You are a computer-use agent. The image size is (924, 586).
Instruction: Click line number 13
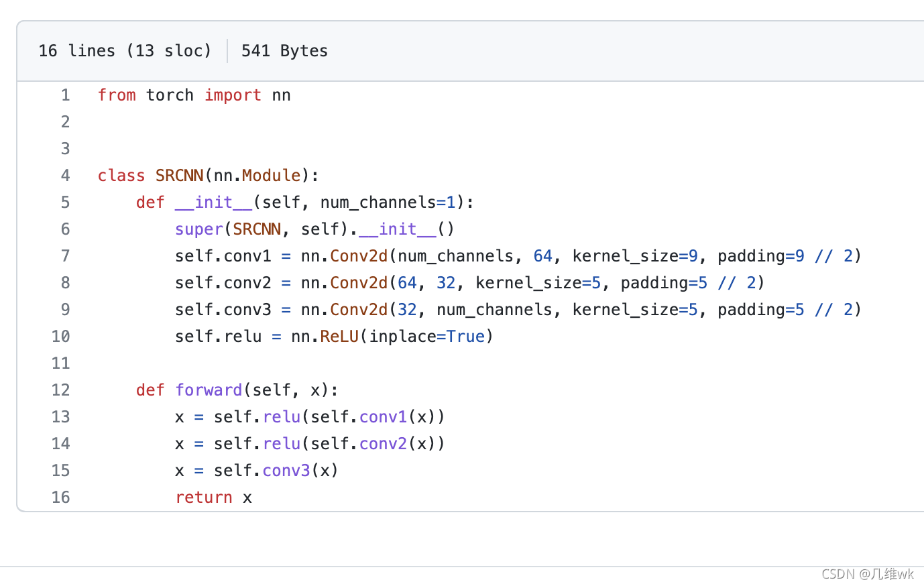pyautogui.click(x=60, y=417)
